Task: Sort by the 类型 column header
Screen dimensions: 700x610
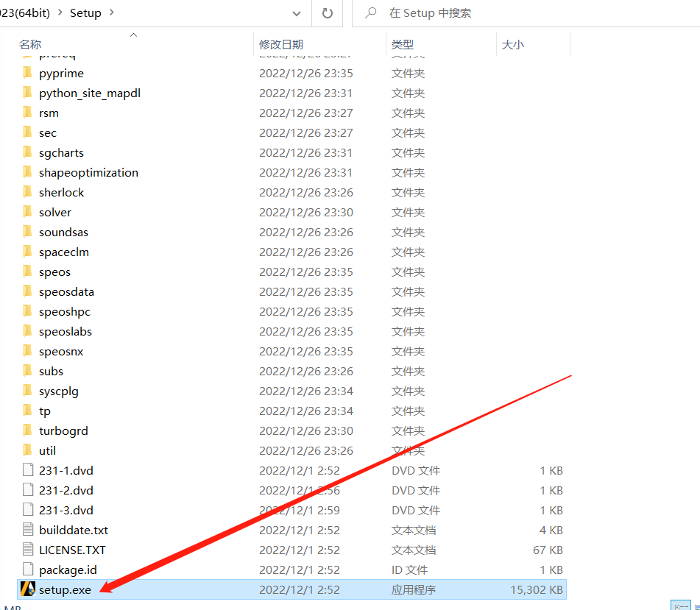Action: 403,44
